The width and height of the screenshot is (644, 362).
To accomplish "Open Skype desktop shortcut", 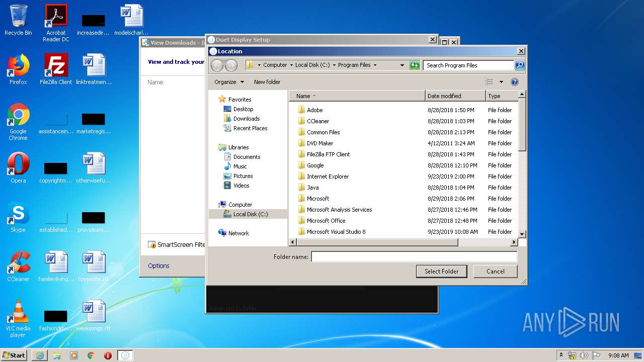I will pyautogui.click(x=18, y=217).
